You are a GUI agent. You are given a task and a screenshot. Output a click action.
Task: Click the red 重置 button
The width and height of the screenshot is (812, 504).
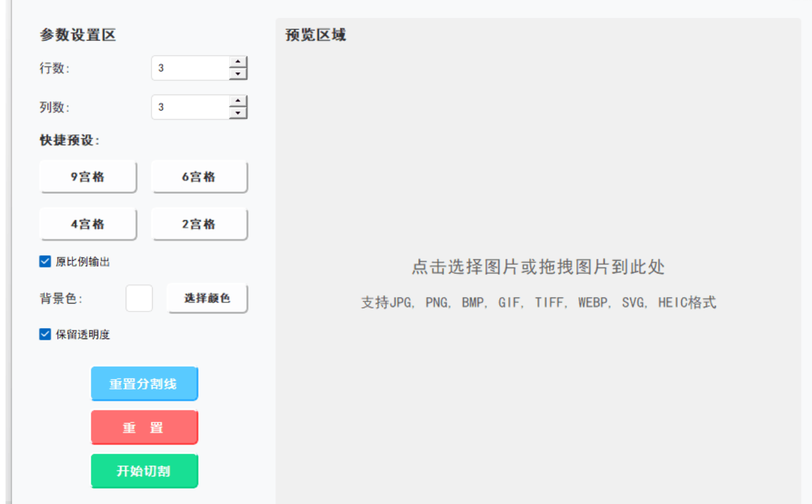point(144,427)
